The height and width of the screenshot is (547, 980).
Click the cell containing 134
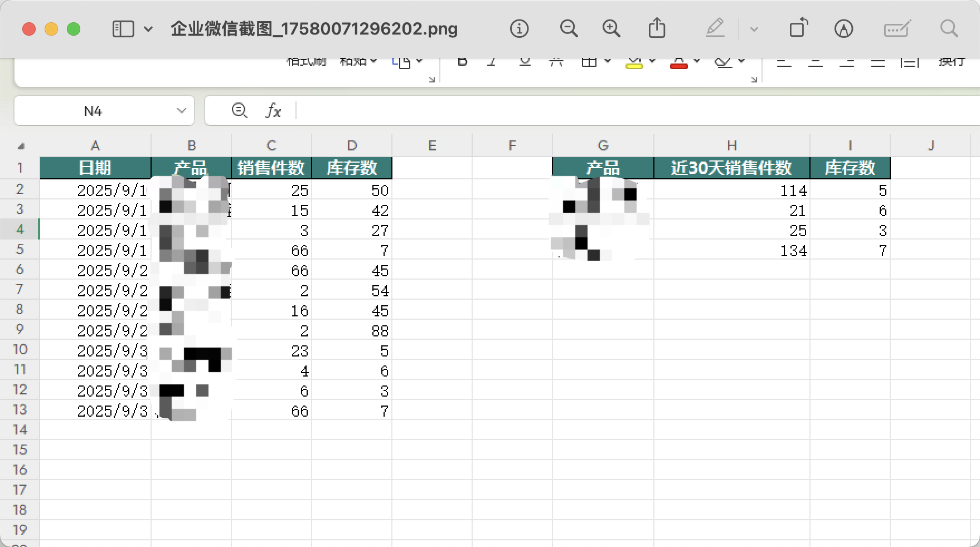coord(732,250)
